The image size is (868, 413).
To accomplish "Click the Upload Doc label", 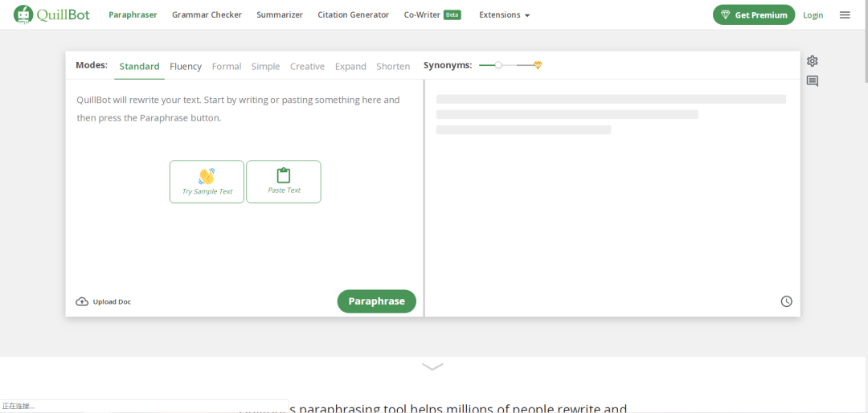I will [112, 302].
